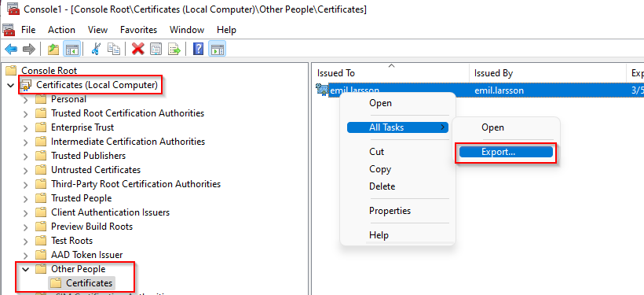644x295 pixels.
Task: Expand the Trusted Publishers chevron
Action: tap(25, 156)
